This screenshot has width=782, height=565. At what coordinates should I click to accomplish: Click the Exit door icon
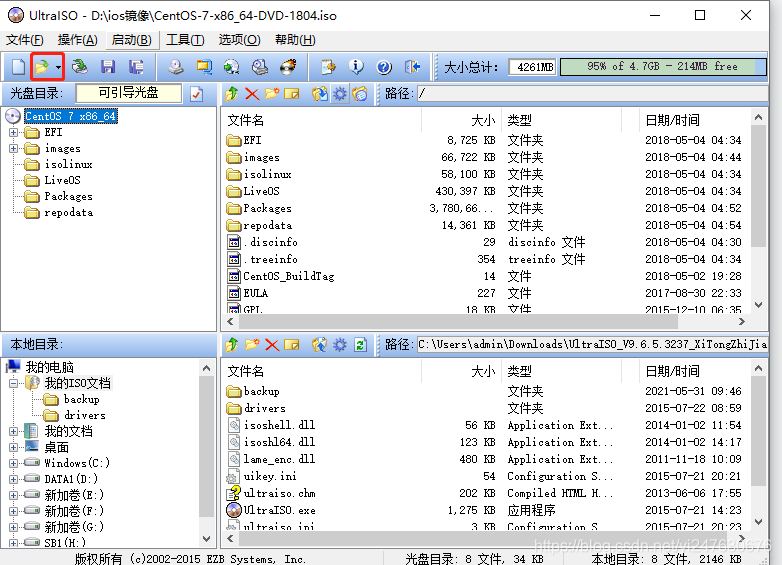pyautogui.click(x=412, y=67)
